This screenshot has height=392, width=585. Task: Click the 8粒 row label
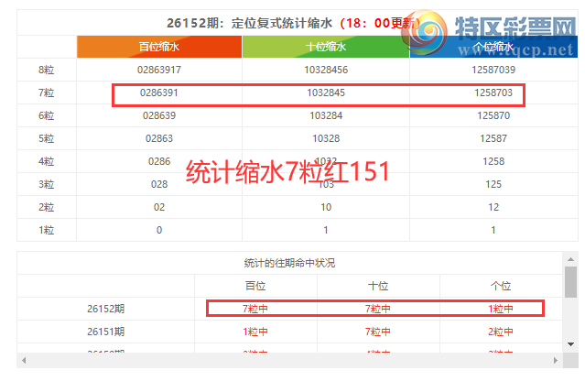click(47, 70)
